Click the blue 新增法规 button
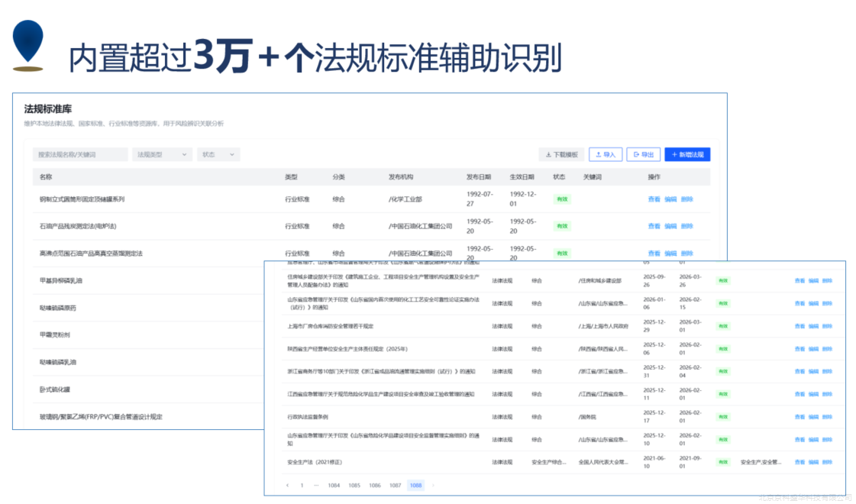856x504 pixels. pyautogui.click(x=687, y=154)
